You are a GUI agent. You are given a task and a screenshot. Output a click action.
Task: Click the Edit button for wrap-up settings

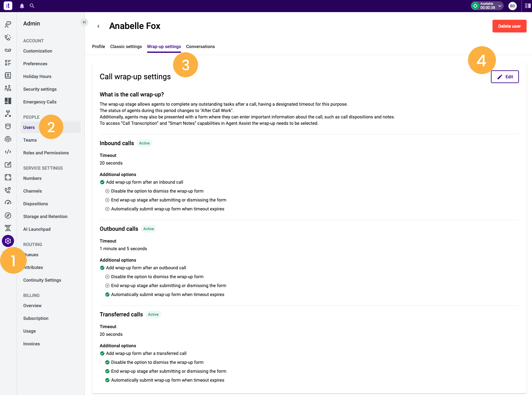[505, 77]
